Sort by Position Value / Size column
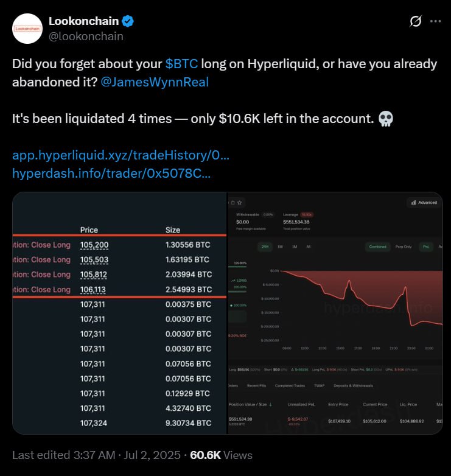Viewport: 451px width, 476px height. [250, 404]
